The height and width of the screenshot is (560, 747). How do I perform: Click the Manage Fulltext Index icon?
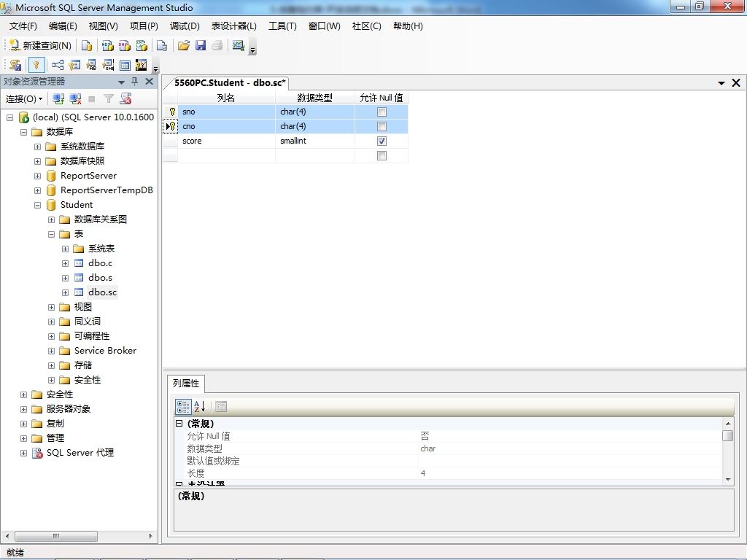coord(91,65)
